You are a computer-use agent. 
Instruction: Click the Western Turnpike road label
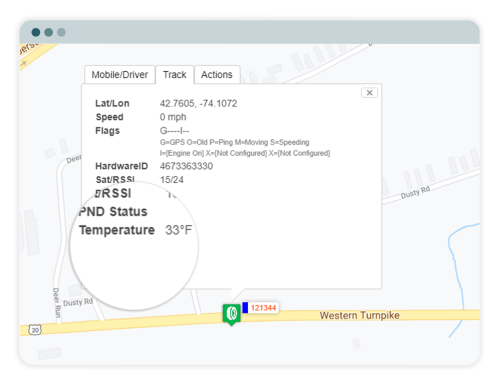coord(359,315)
